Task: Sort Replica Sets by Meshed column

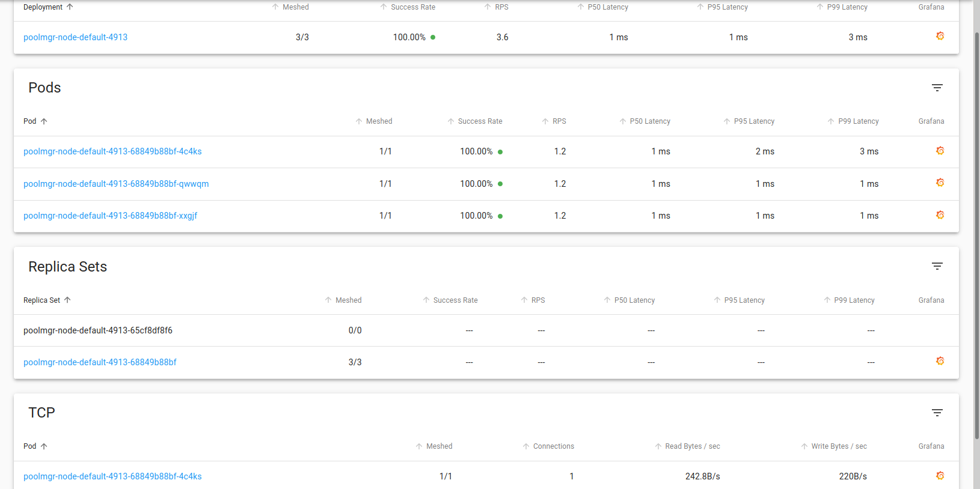Action: tap(348, 300)
